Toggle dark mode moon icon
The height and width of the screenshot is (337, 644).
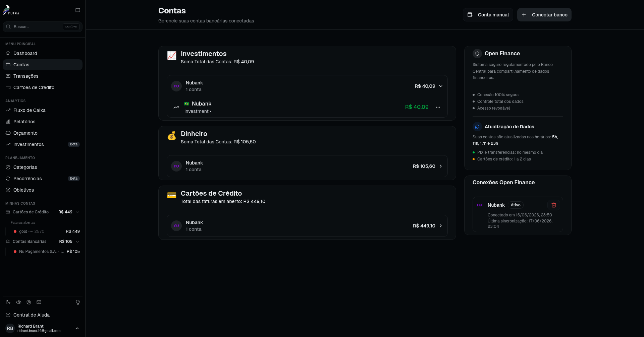click(x=8, y=302)
